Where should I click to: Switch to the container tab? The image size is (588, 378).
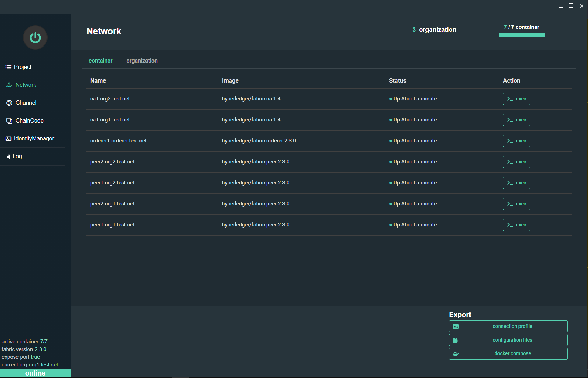tap(101, 61)
